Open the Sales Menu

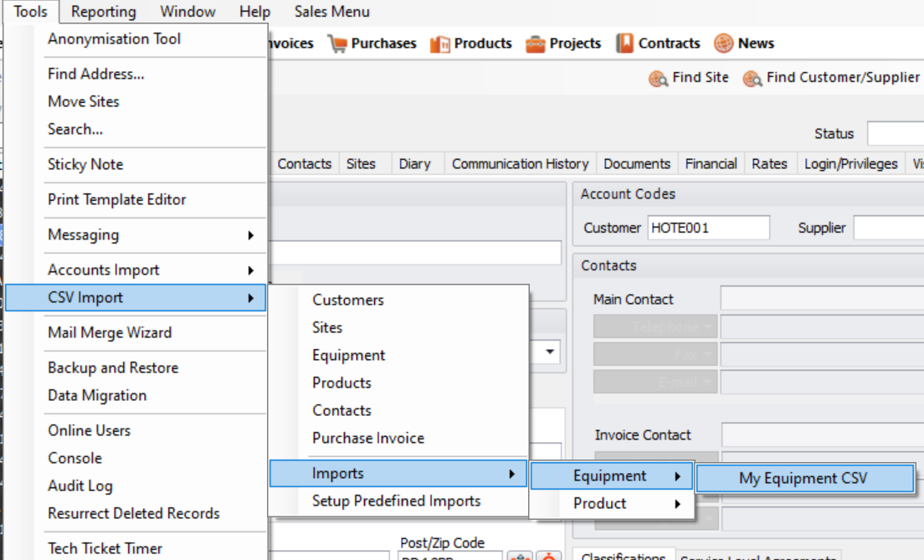tap(331, 11)
